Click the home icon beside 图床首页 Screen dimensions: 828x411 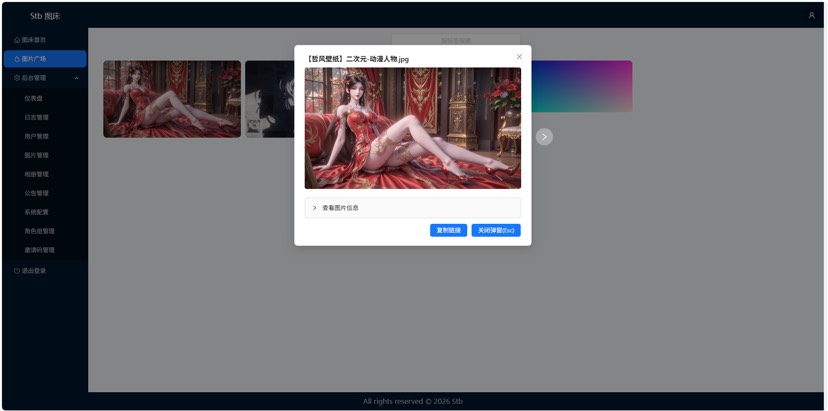click(17, 40)
